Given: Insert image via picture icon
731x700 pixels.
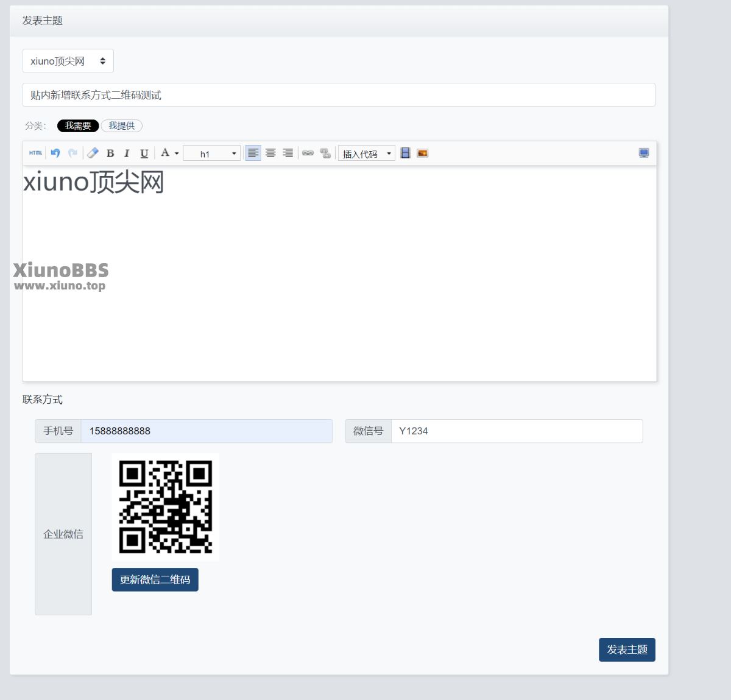Looking at the screenshot, I should 422,153.
